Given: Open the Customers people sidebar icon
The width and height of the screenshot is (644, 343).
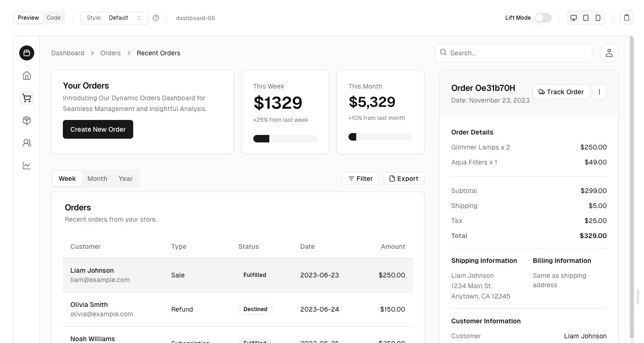Looking at the screenshot, I should [x=27, y=143].
